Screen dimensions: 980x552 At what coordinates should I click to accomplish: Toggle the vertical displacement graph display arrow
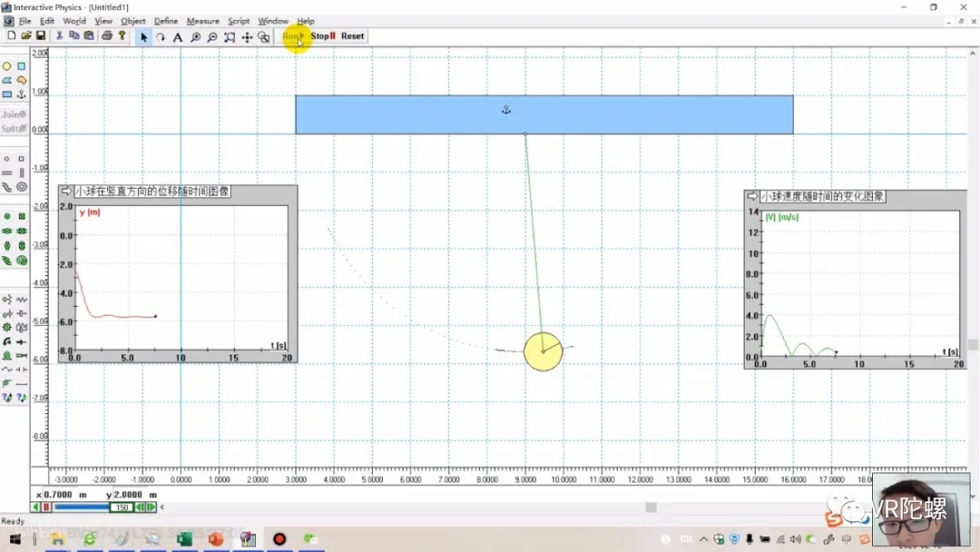[66, 192]
